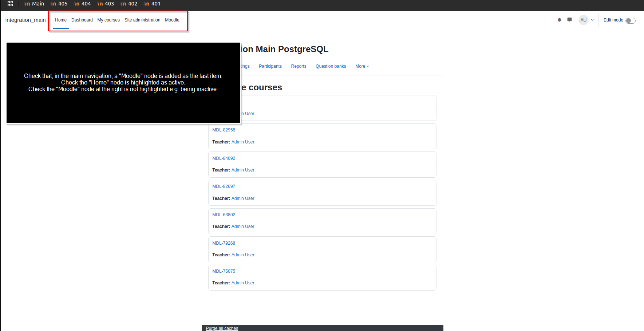Open course MDL-63802
The height and width of the screenshot is (331, 644).
[224, 215]
